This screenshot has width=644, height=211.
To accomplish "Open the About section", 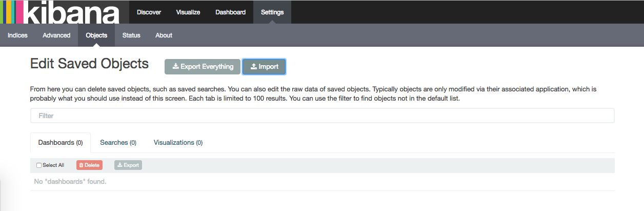I will tap(164, 35).
